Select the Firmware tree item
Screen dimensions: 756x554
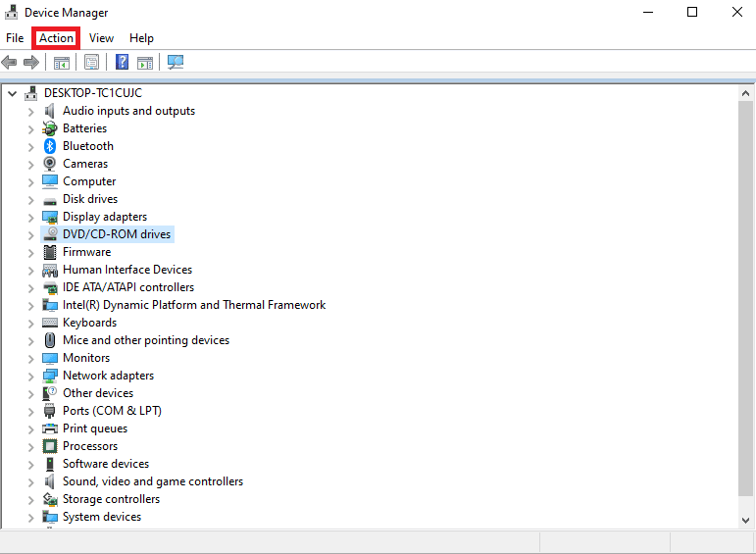coord(87,252)
